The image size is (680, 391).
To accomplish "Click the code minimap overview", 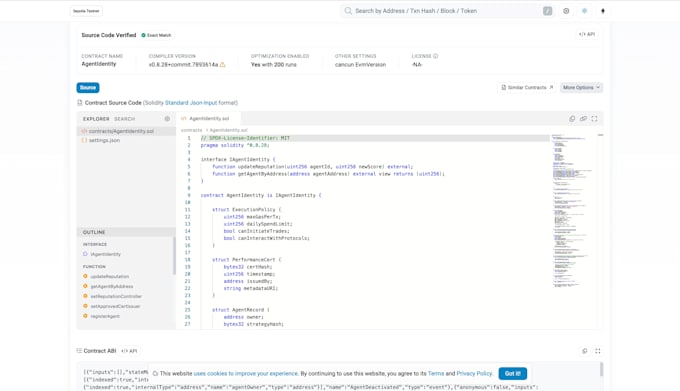I will tap(572, 211).
